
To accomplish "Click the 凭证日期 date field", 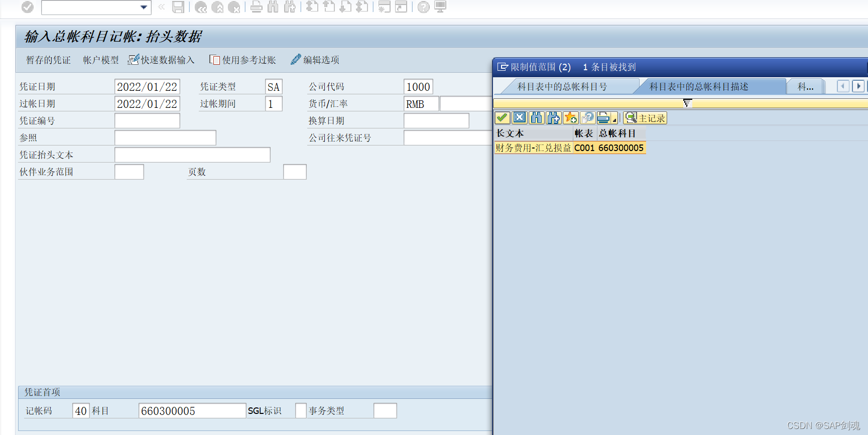I will [147, 87].
